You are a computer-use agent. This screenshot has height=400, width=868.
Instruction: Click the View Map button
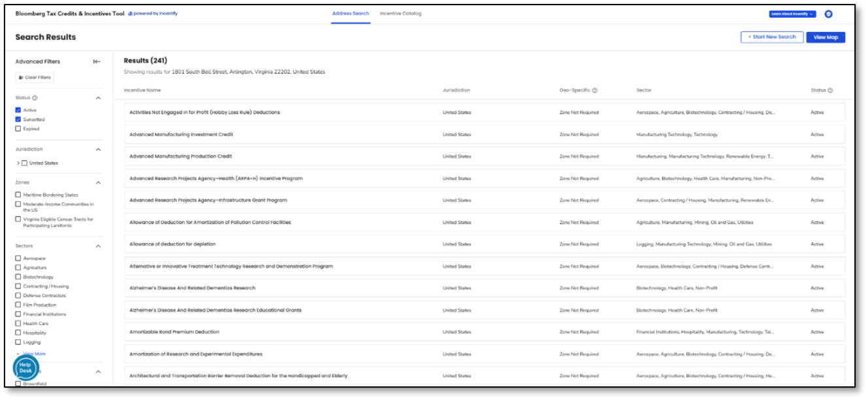(825, 37)
